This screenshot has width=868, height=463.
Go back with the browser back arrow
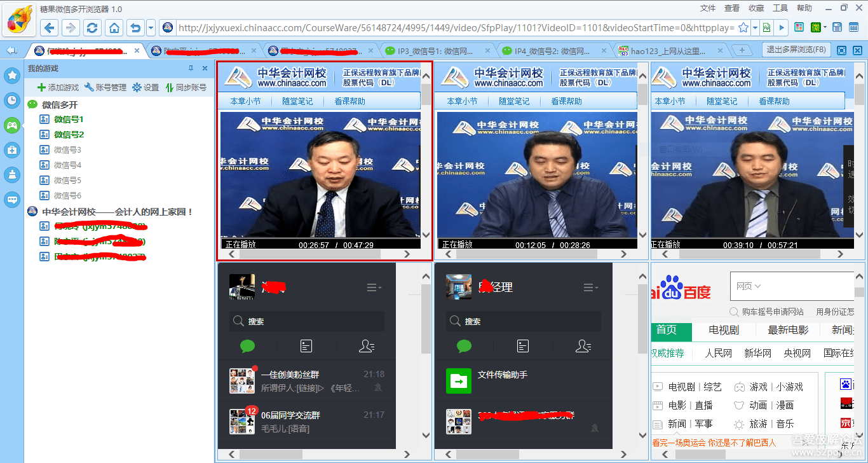[x=50, y=27]
